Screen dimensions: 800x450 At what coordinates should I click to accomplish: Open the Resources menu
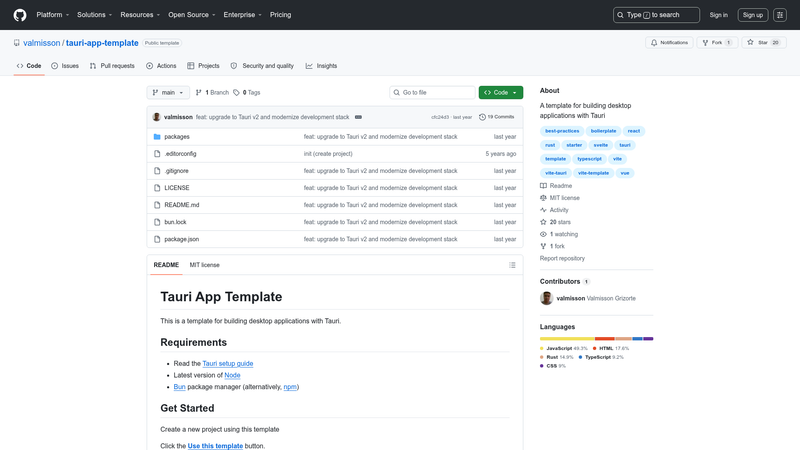[140, 15]
